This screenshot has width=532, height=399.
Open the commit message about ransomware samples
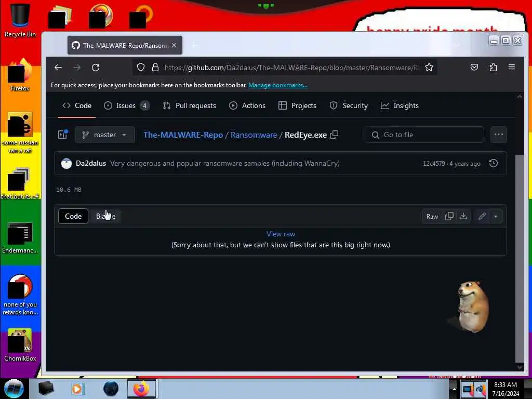[x=225, y=163]
